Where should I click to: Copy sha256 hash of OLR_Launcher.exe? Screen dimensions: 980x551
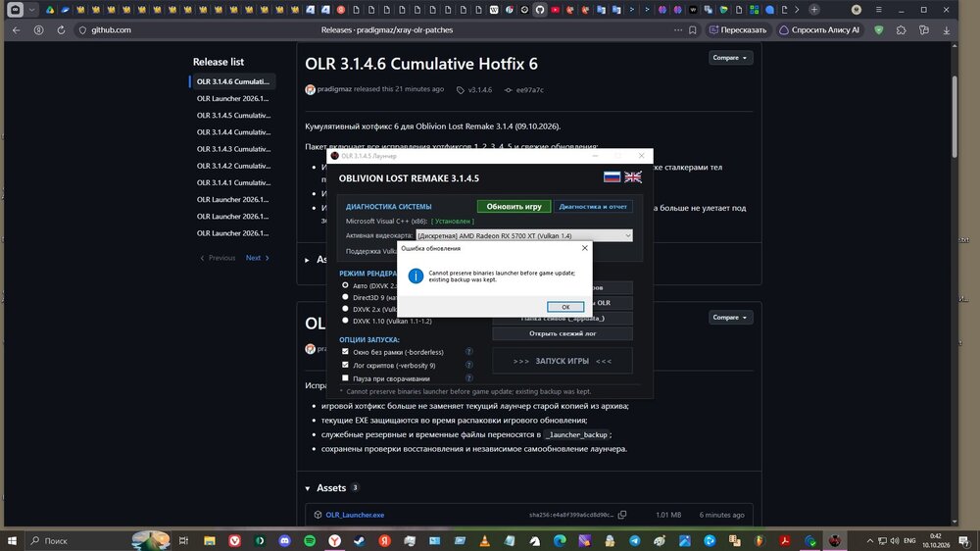tap(622, 515)
